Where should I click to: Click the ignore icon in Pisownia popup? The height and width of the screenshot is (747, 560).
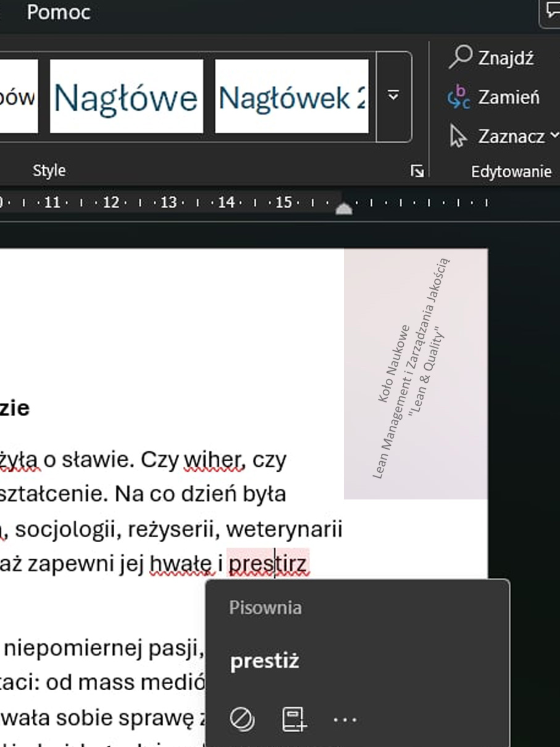pos(241,719)
